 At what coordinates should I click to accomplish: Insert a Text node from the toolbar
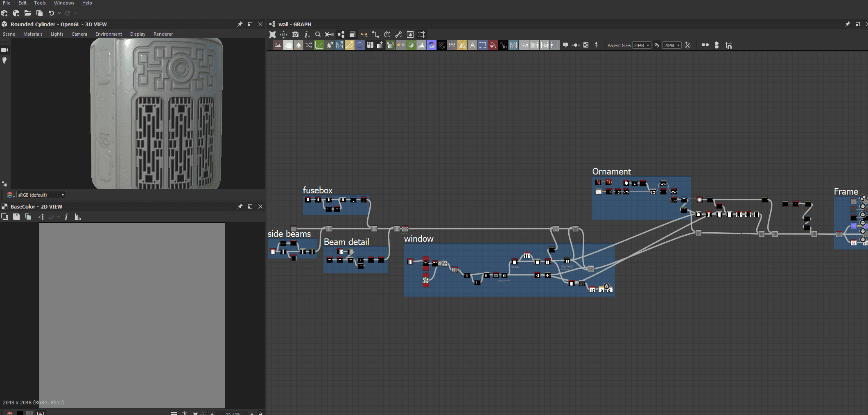(472, 45)
